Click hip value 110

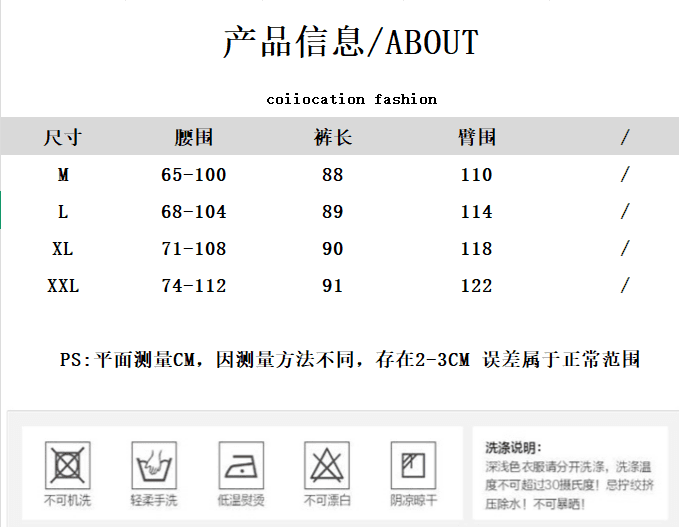coord(476,175)
